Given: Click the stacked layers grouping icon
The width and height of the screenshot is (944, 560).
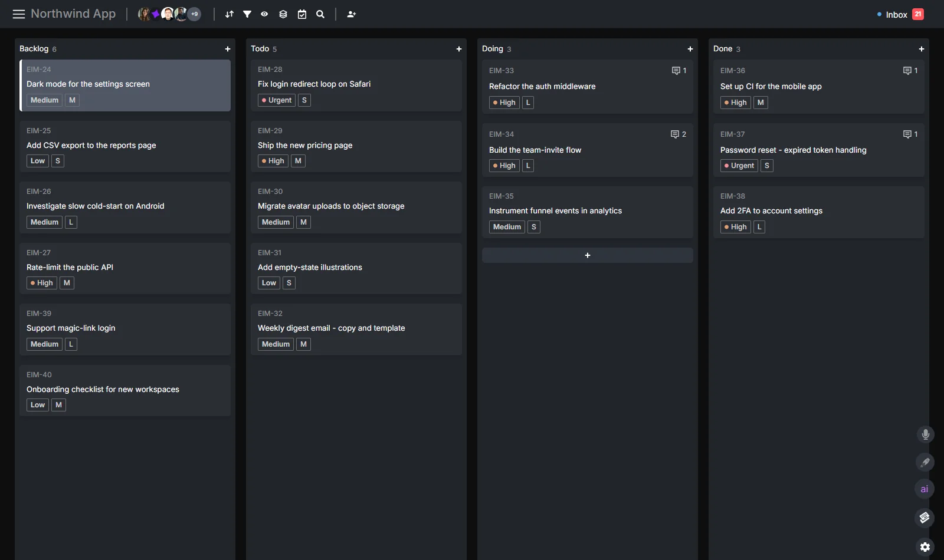Looking at the screenshot, I should pos(283,14).
